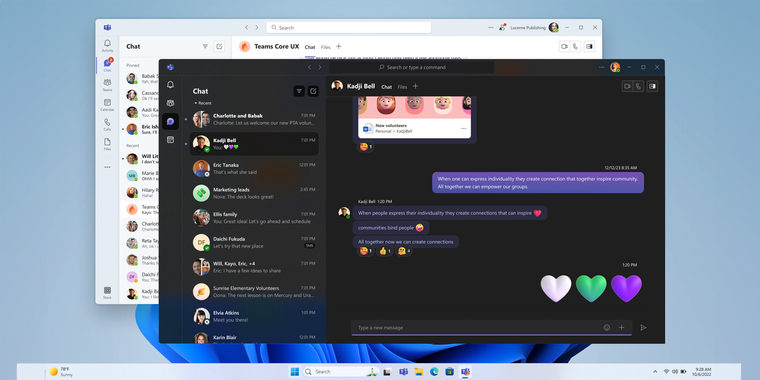Show hidden icons chevron in system tray
Image resolution: width=760 pixels, height=380 pixels.
point(655,372)
